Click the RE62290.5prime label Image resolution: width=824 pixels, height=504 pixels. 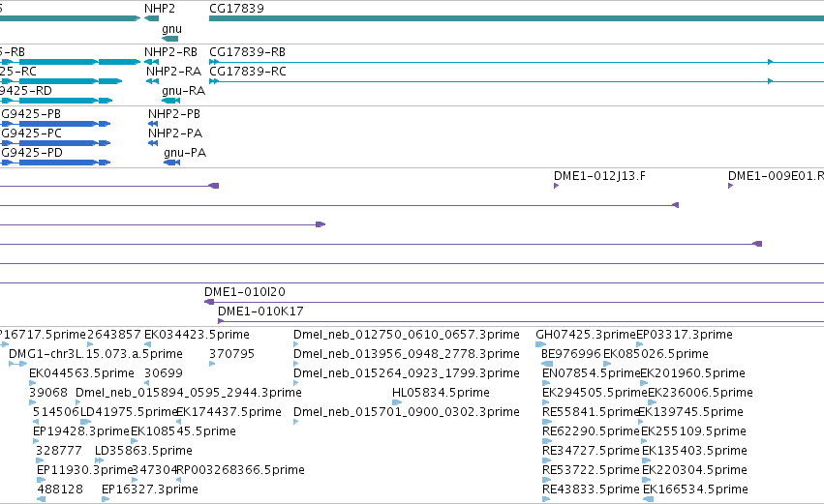pyautogui.click(x=592, y=431)
